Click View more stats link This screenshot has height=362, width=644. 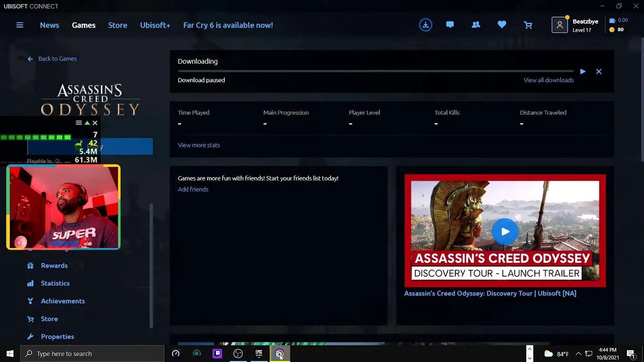tap(199, 145)
